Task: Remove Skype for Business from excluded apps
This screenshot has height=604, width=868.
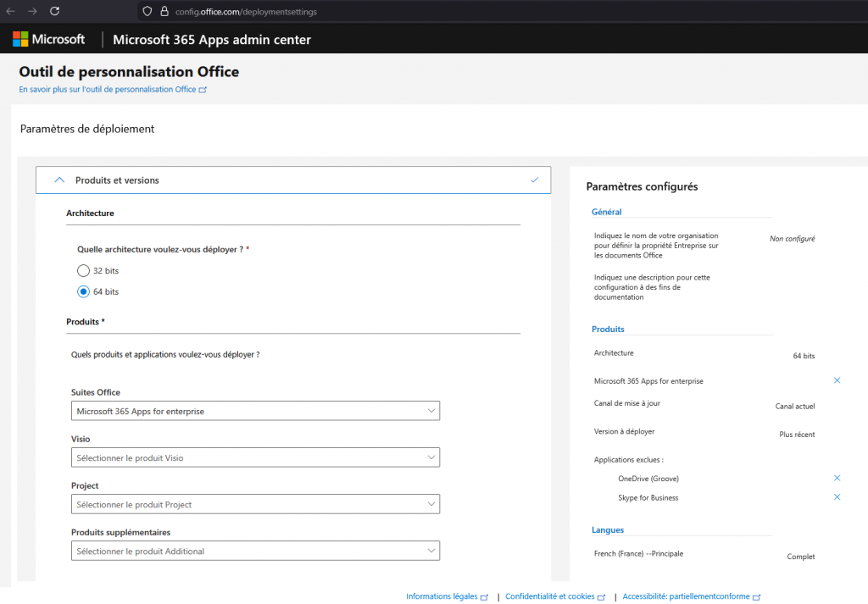Action: coord(837,496)
